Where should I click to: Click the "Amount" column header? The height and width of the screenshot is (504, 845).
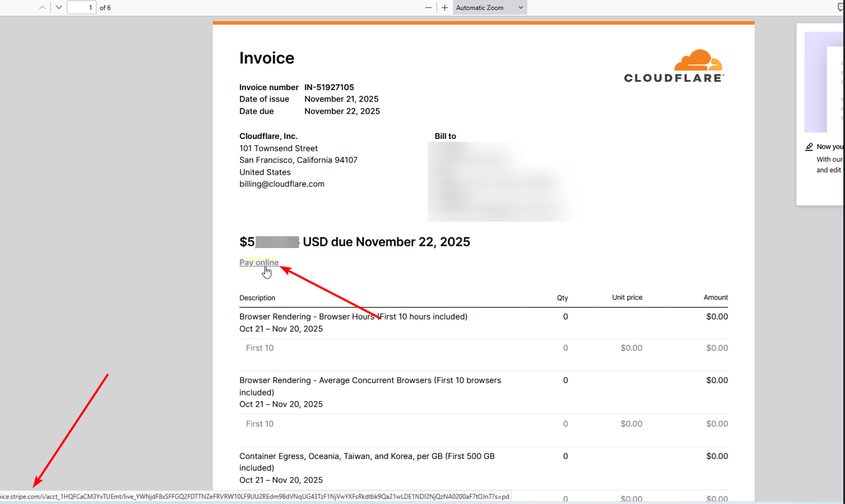tap(716, 298)
